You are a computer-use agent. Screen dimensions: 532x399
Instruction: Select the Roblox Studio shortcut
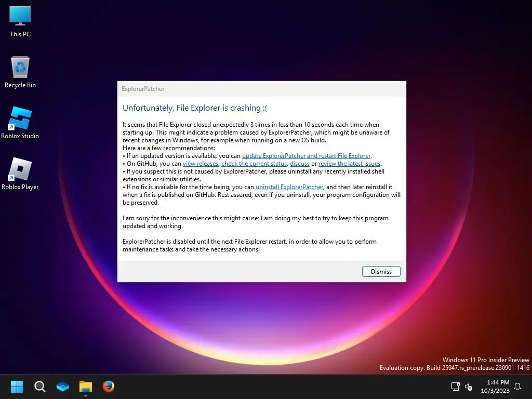(20, 123)
